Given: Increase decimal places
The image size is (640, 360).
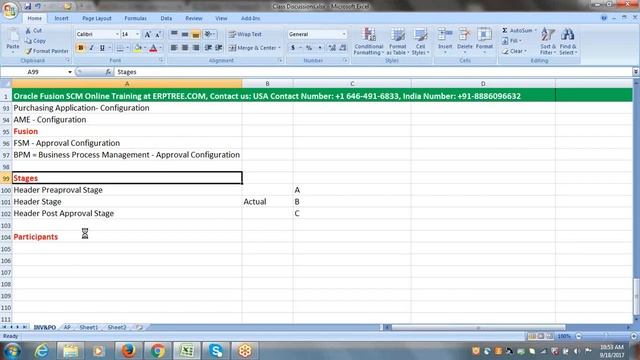Looking at the screenshot, I should click(332, 48).
